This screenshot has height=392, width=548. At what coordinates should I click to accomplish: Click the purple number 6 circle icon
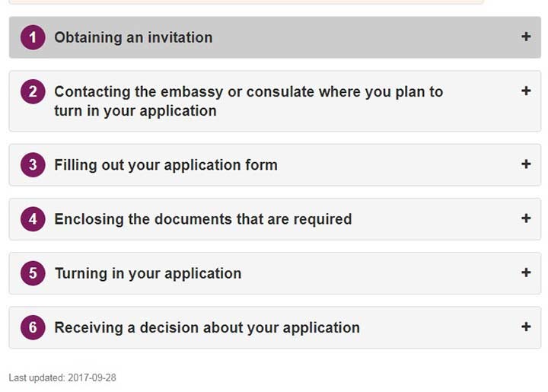[x=33, y=327]
